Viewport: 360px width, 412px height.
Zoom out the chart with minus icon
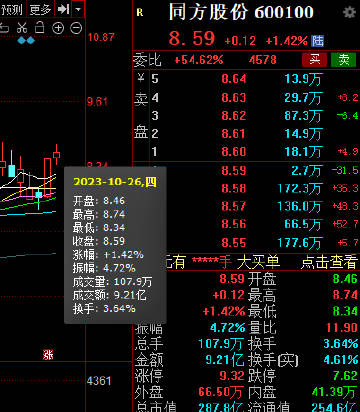(x=76, y=28)
